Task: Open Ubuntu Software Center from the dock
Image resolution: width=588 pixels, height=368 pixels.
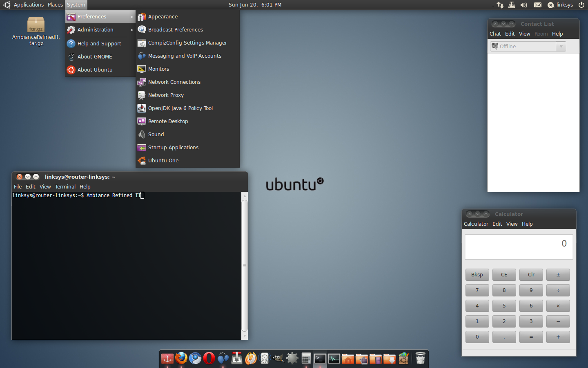Action: [403, 359]
